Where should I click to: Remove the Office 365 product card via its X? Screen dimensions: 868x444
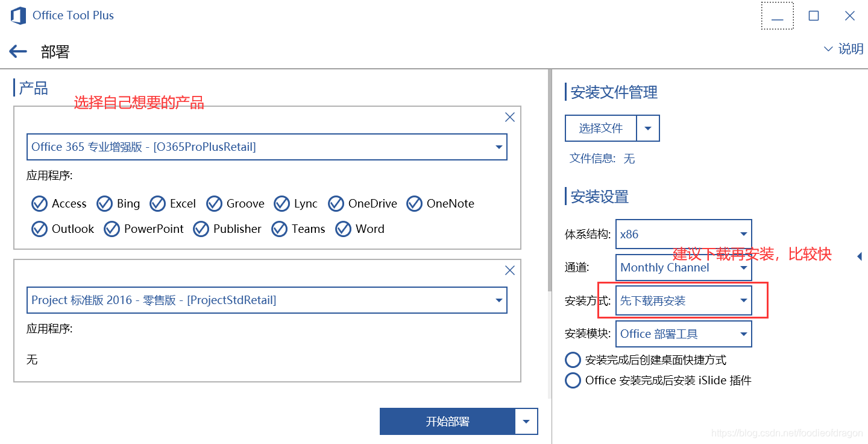point(509,116)
